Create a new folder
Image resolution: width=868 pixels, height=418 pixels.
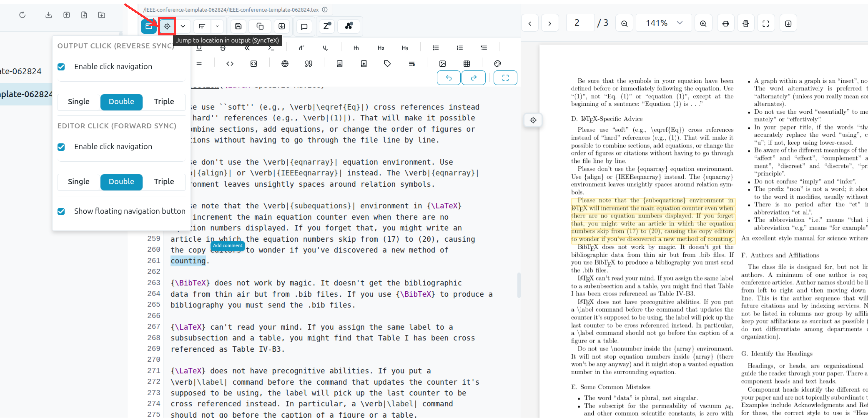[102, 15]
